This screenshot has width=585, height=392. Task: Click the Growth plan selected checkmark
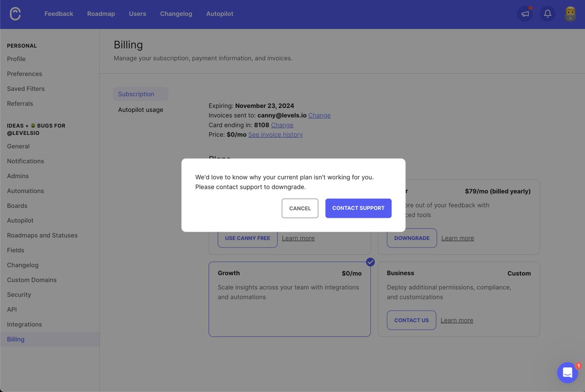click(370, 262)
